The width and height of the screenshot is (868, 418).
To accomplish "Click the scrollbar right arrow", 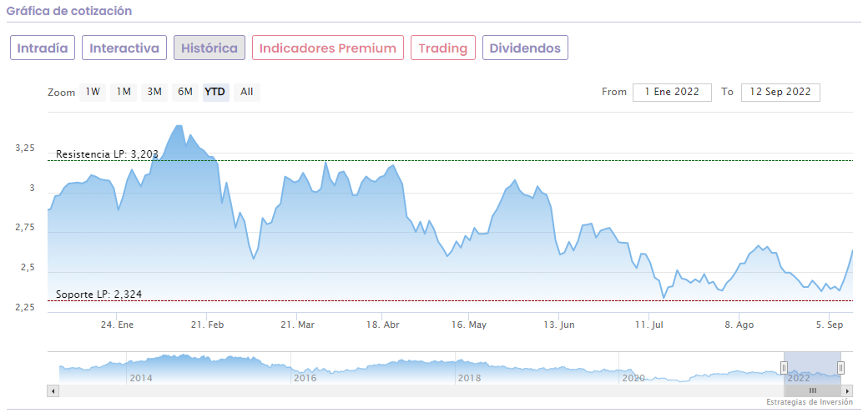I will pyautogui.click(x=847, y=390).
